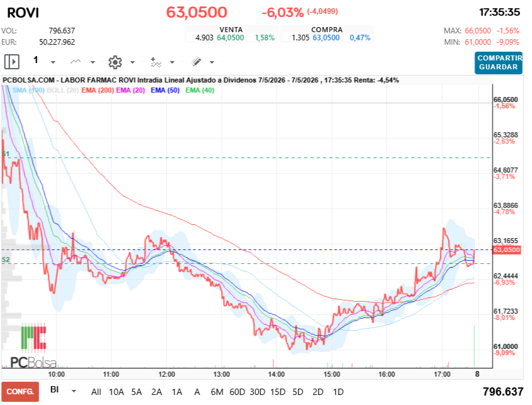Expand the chart type dropdown arrow
The width and height of the screenshot is (532, 405).
click(x=93, y=62)
